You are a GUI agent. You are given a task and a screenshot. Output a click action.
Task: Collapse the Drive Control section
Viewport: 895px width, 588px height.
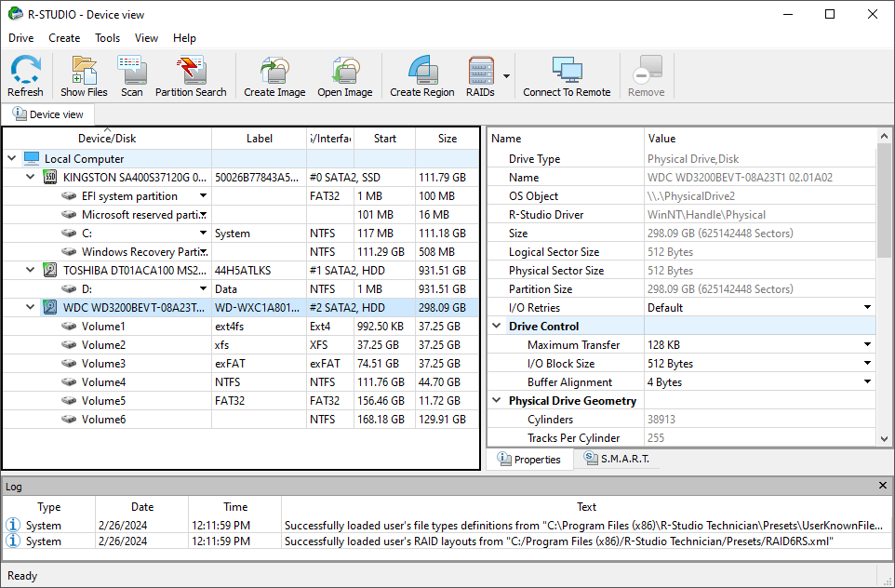point(497,326)
